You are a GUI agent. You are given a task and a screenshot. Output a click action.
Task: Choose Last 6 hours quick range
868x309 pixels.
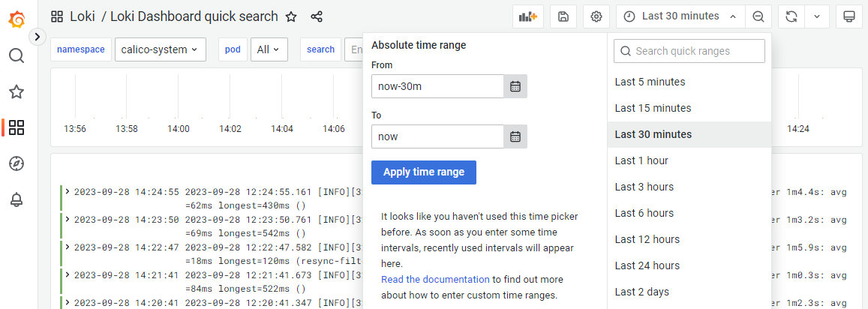coord(644,213)
